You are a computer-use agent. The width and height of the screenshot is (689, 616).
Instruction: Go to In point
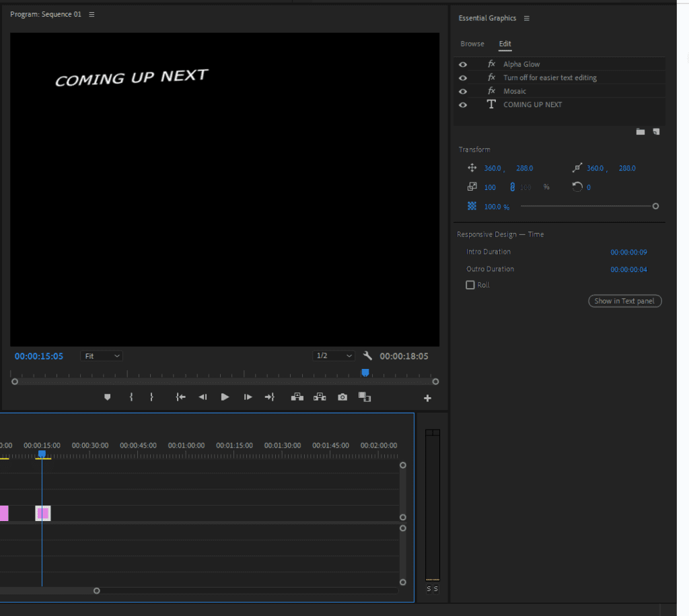pyautogui.click(x=180, y=397)
